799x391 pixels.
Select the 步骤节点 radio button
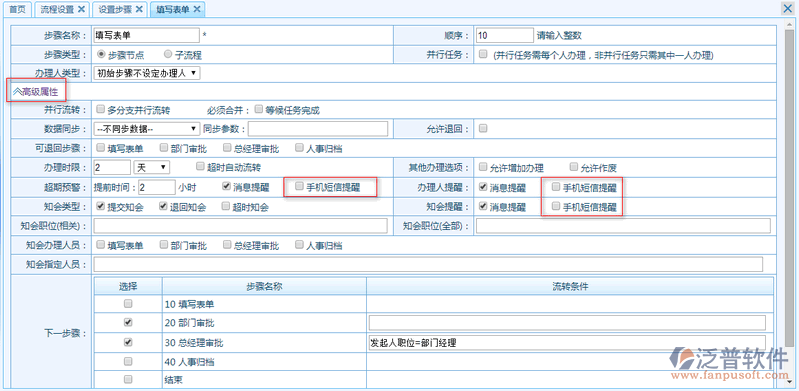tap(101, 54)
